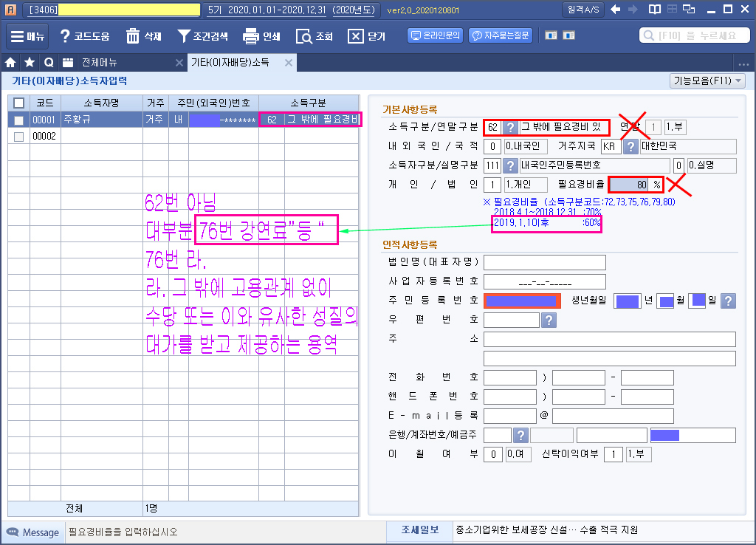Click the first 주소 input line
Viewport: 756px width, 545px height.
pyautogui.click(x=609, y=339)
